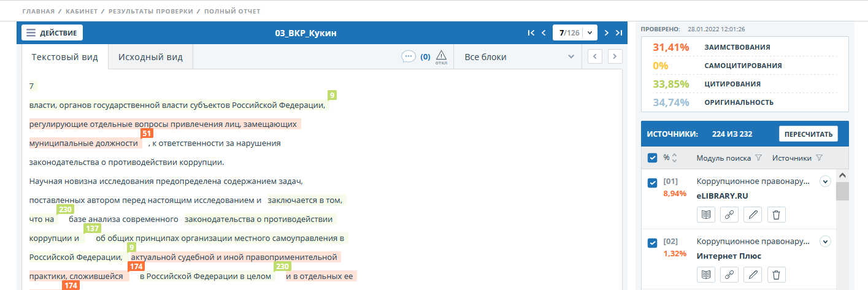The width and height of the screenshot is (868, 290).
Task: Jump to the last page of report
Action: click(x=619, y=33)
